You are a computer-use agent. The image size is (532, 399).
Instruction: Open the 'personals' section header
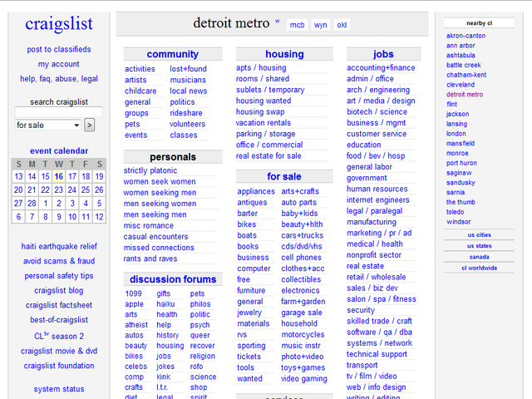point(173,157)
